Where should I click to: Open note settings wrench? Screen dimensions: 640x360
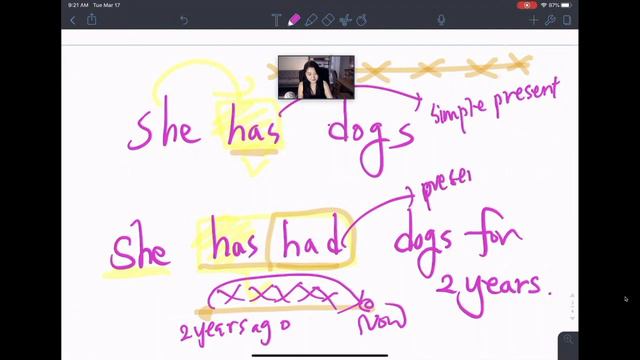coord(550,20)
